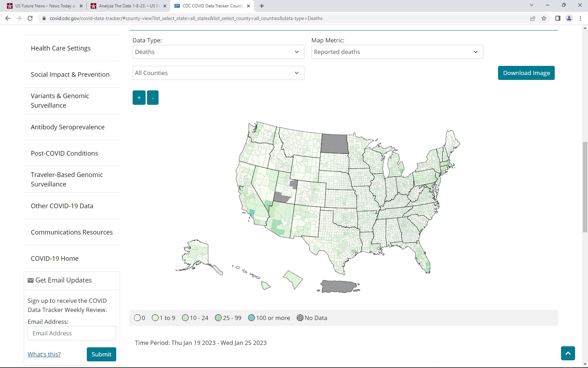This screenshot has height=368, width=588.
Task: Switch to the US Future News tab
Action: pyautogui.click(x=45, y=6)
